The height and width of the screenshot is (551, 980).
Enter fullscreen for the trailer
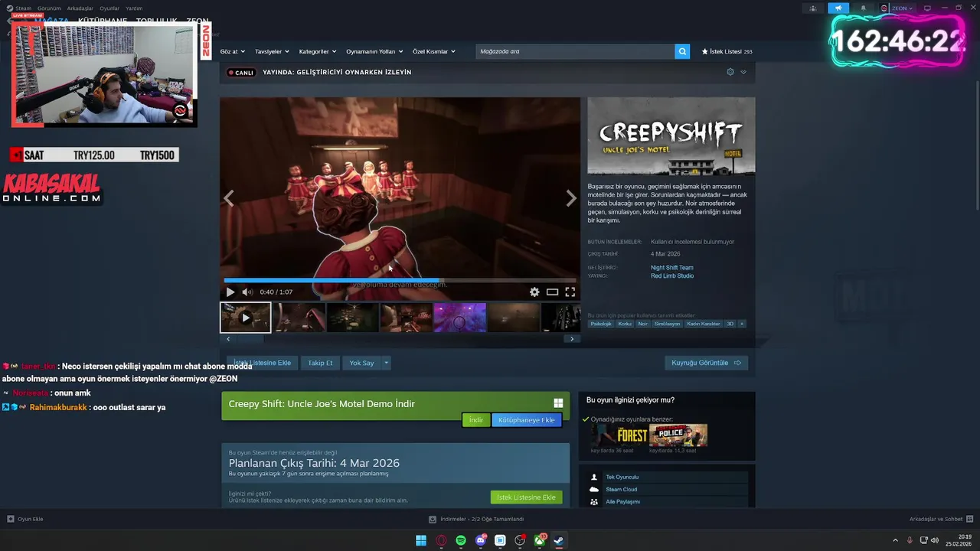(x=570, y=292)
